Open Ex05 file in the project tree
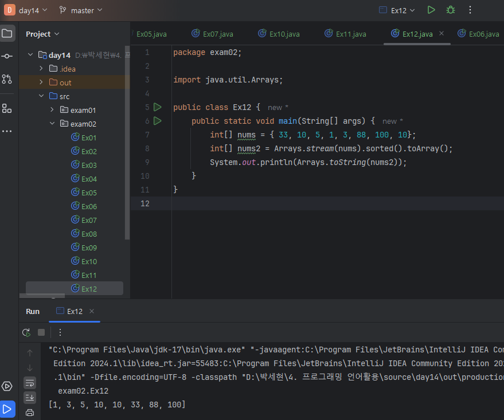504x420 pixels. 88,193
